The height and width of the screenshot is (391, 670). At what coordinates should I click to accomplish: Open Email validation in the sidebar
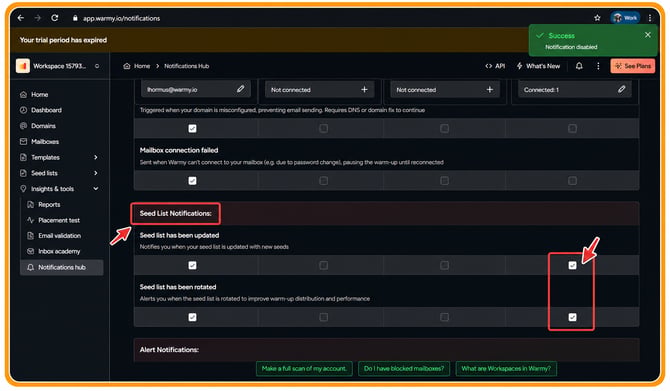[x=61, y=236]
